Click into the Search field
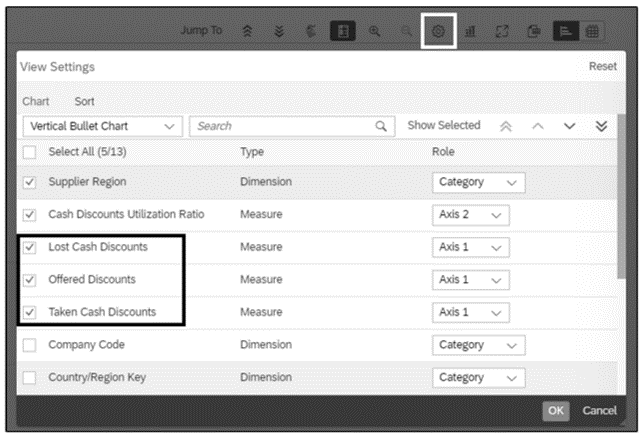Screen dimensions: 644x438 pos(292,126)
